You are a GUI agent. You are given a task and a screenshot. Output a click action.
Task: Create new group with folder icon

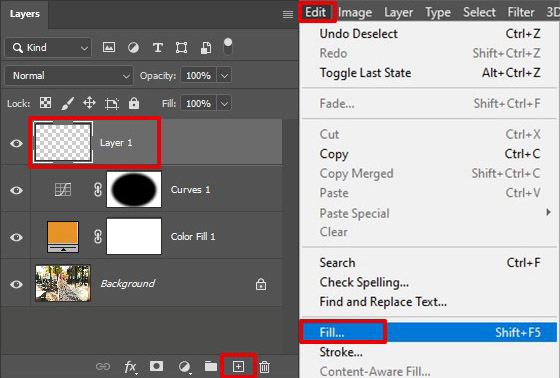point(211,366)
